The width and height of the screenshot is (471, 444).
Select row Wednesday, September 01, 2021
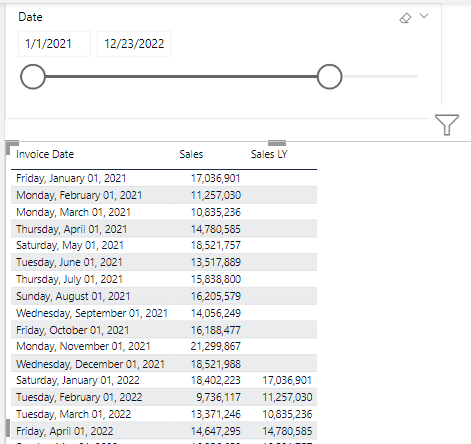coord(164,313)
